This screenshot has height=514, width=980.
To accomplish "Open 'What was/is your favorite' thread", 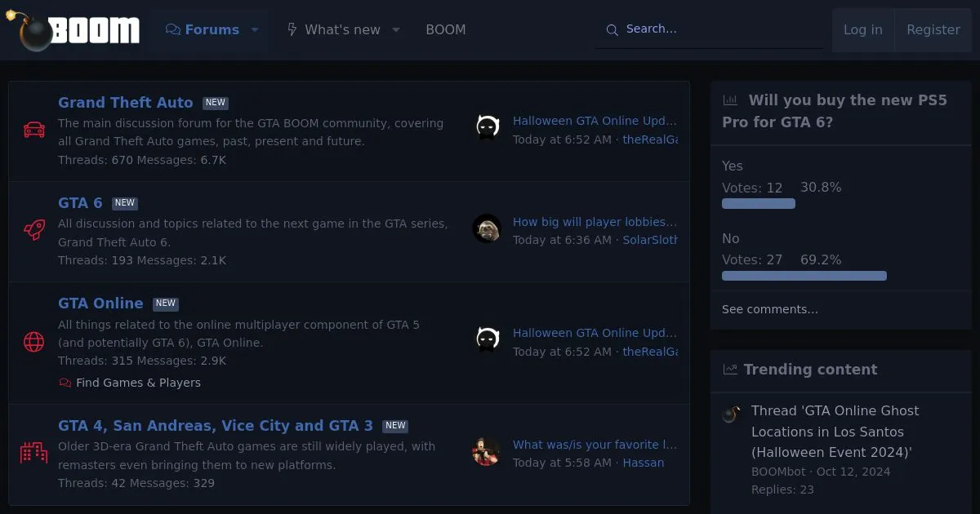I will (595, 445).
